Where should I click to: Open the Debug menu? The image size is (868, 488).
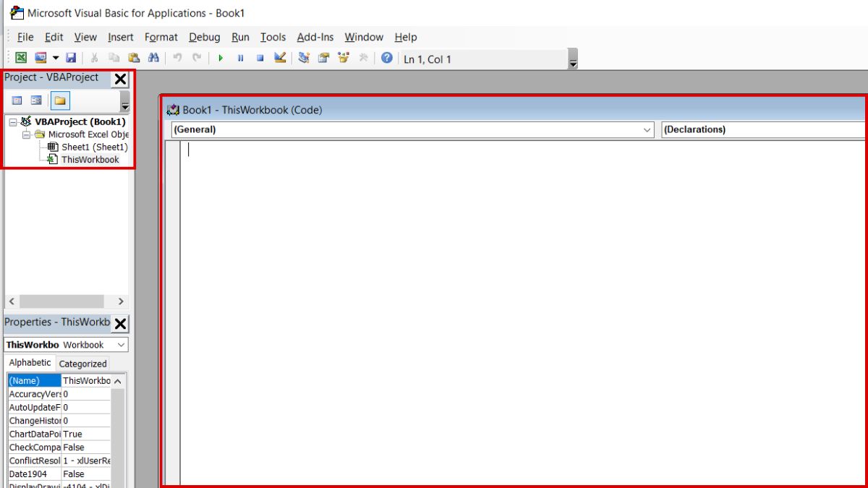pos(205,37)
